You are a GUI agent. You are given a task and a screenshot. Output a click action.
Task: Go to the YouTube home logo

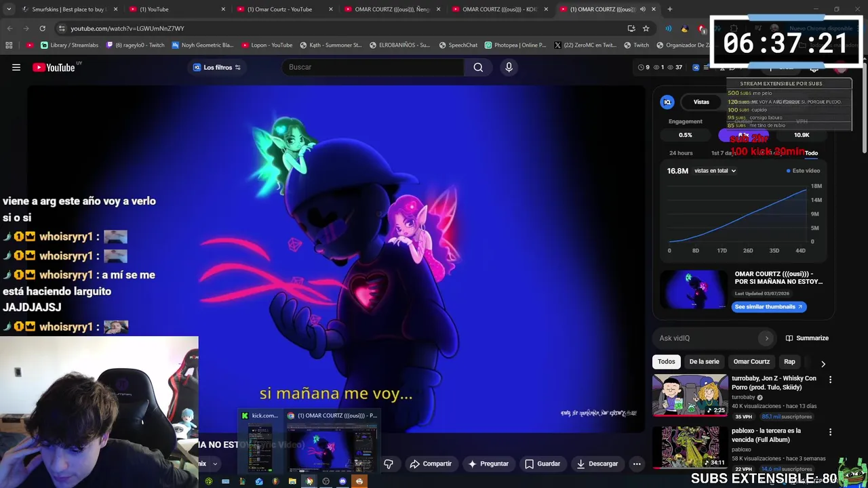click(x=54, y=67)
